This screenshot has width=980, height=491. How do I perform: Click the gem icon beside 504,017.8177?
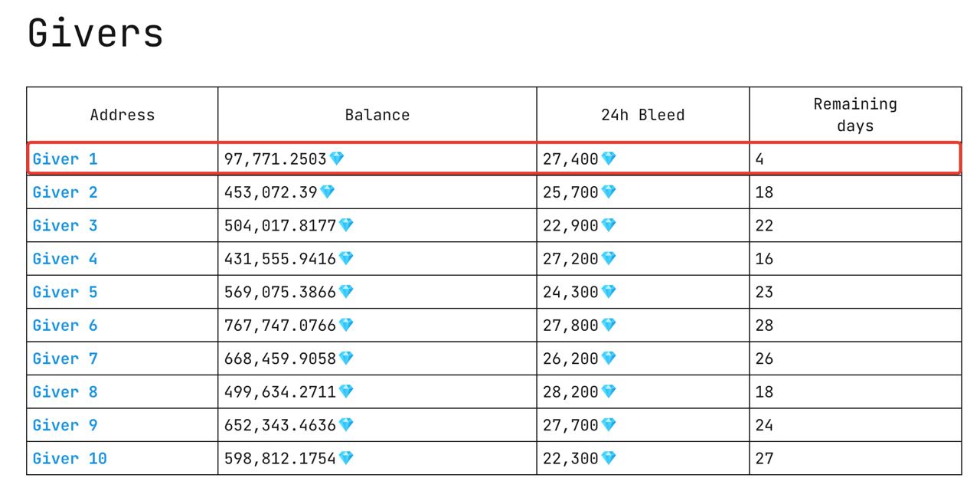346,225
